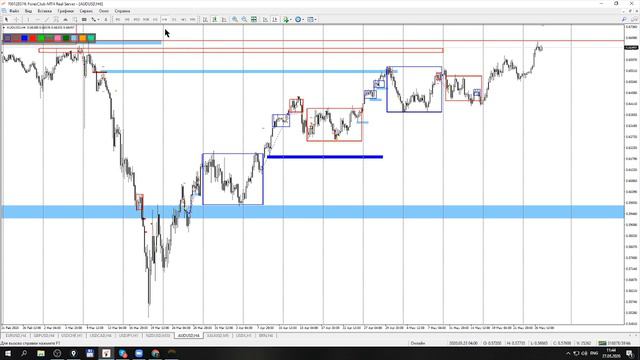Open search magnifier at toolbar right
This screenshot has width=640, height=360.
coord(624,19)
